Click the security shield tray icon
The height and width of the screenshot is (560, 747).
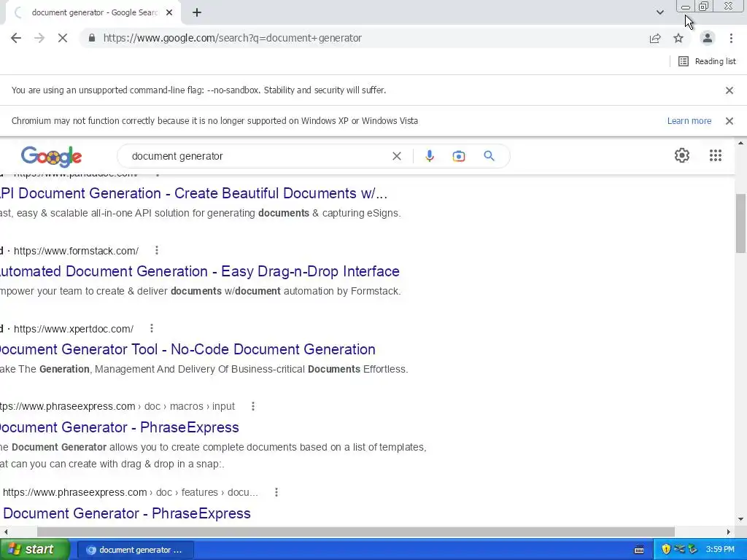coord(666,550)
